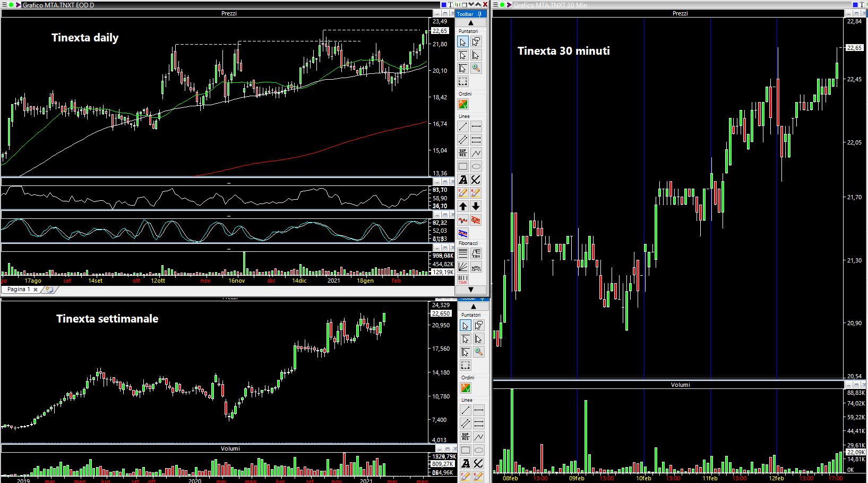Image resolution: width=868 pixels, height=483 pixels.
Task: Choose the text A tool in weekly chart toolbar
Action: tap(466, 464)
